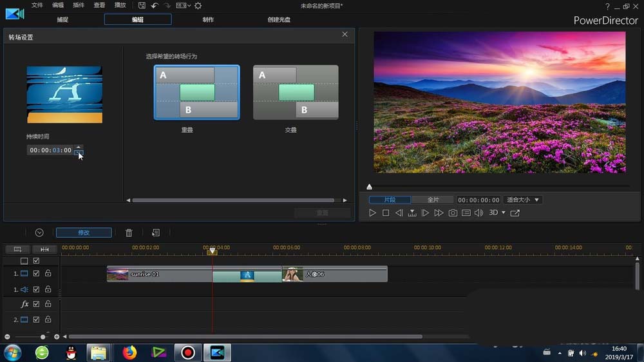Undock the preview window icon

point(515,213)
